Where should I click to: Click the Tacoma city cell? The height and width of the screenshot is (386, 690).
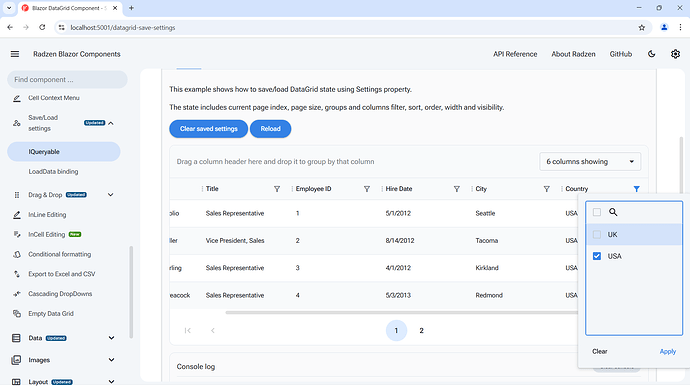(486, 241)
